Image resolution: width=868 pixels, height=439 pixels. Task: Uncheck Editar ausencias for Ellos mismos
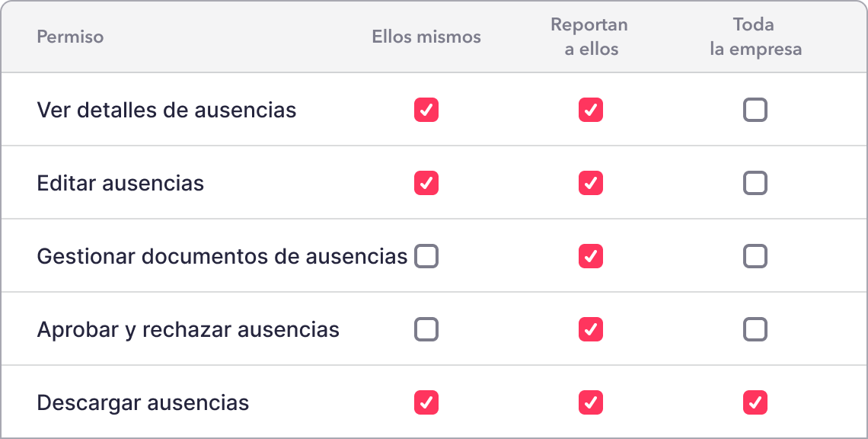click(426, 183)
